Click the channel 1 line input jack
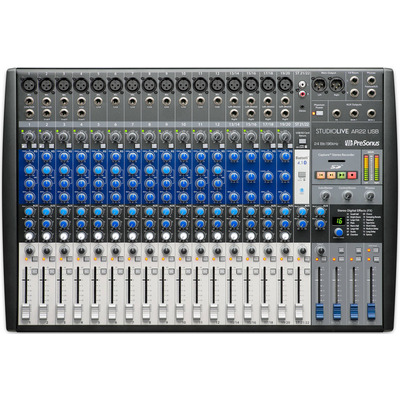The height and width of the screenshot is (400, 400). click(x=29, y=100)
